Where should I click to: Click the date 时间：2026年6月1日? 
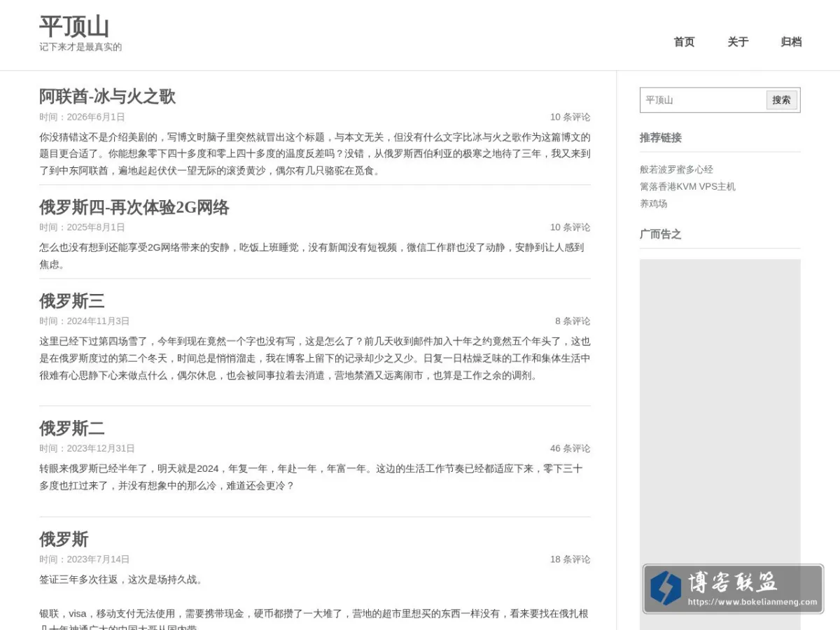(x=82, y=117)
